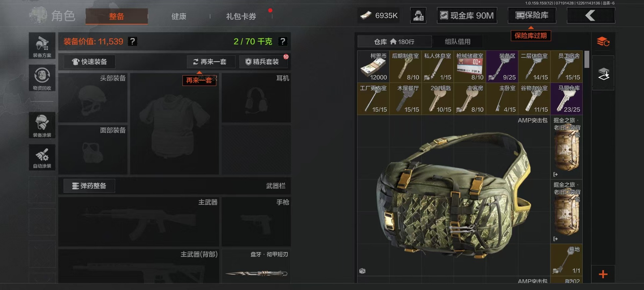Click the question mark next to weight 千克

click(x=283, y=41)
